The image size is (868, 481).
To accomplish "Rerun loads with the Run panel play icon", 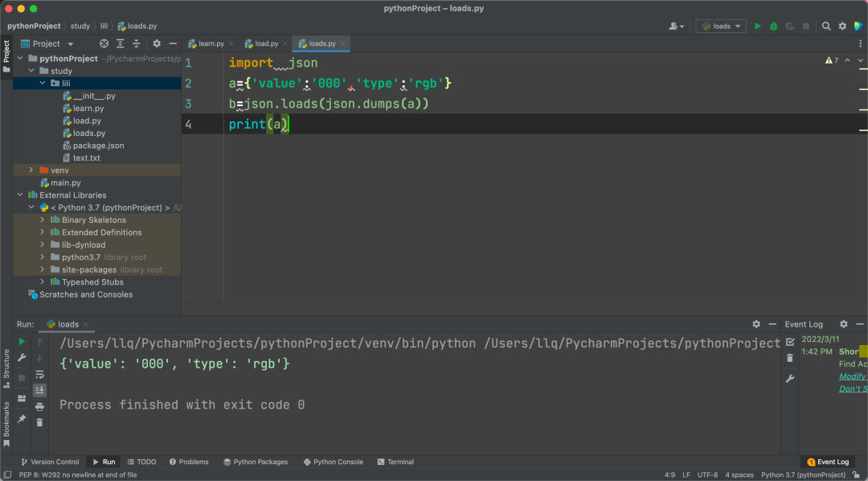I will tap(22, 342).
